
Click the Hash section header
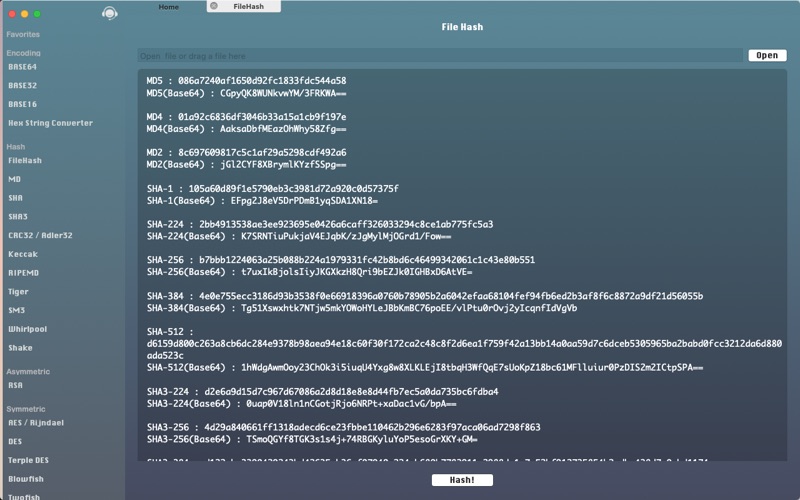pyautogui.click(x=16, y=146)
